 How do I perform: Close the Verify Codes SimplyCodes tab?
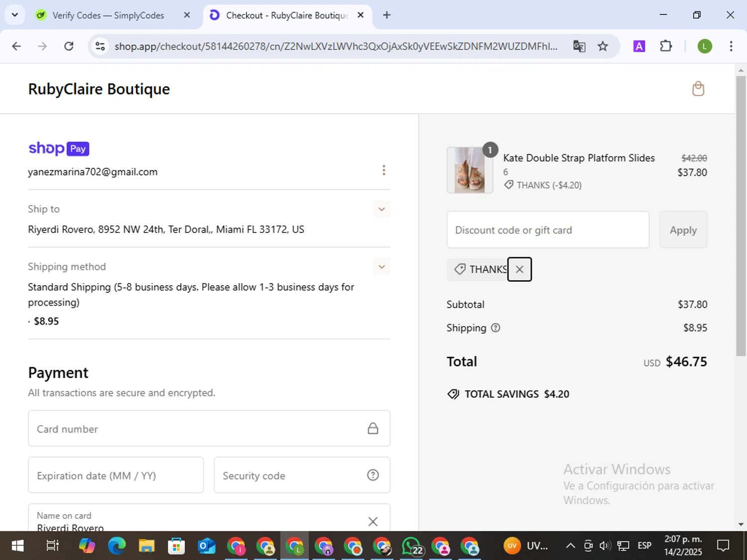187,15
